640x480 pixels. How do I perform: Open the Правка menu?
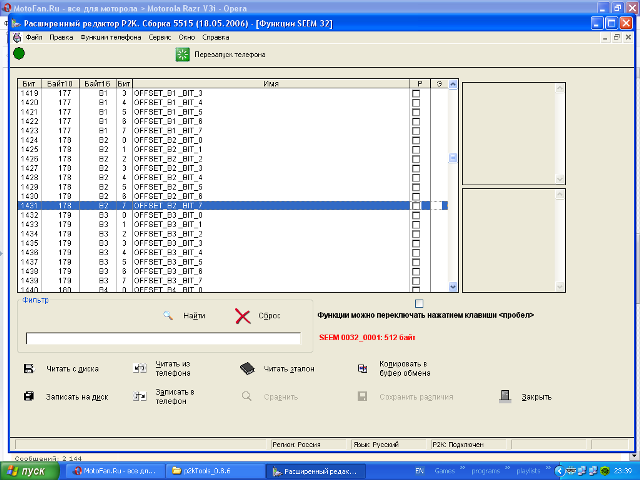click(61, 38)
